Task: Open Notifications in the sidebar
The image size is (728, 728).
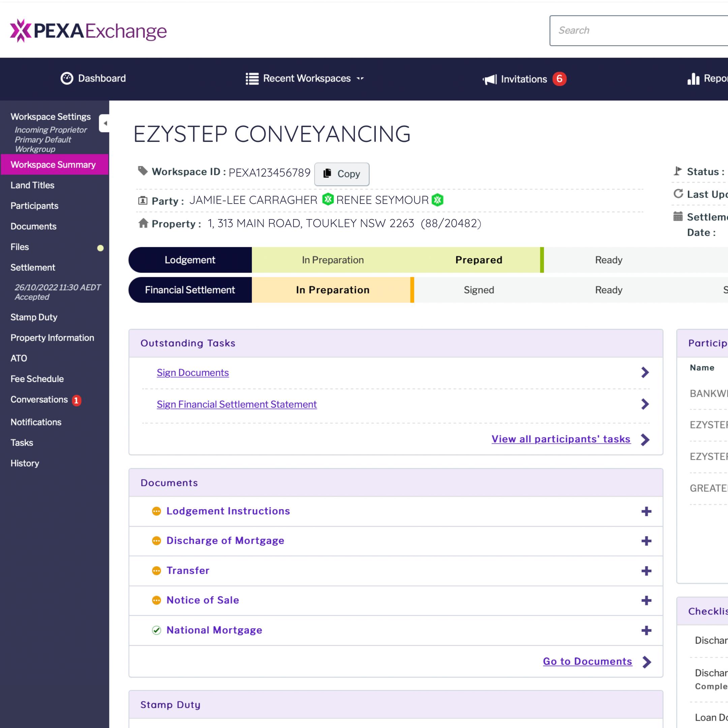Action: pos(36,422)
